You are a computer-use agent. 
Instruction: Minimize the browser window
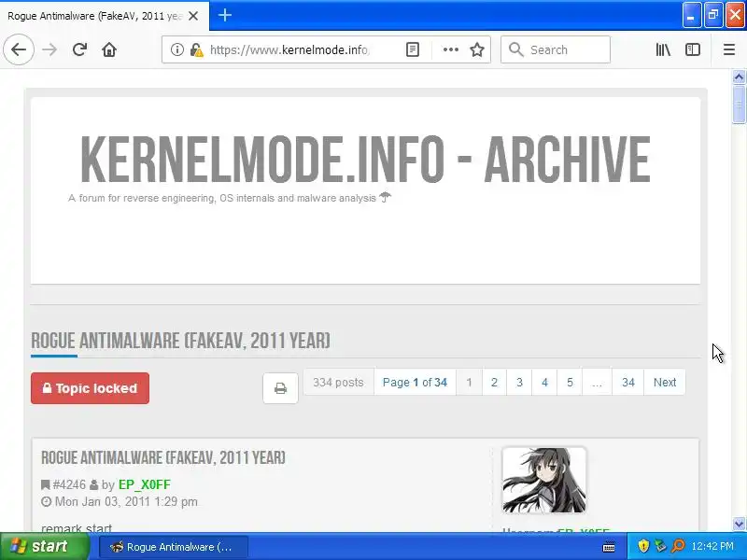click(x=691, y=15)
